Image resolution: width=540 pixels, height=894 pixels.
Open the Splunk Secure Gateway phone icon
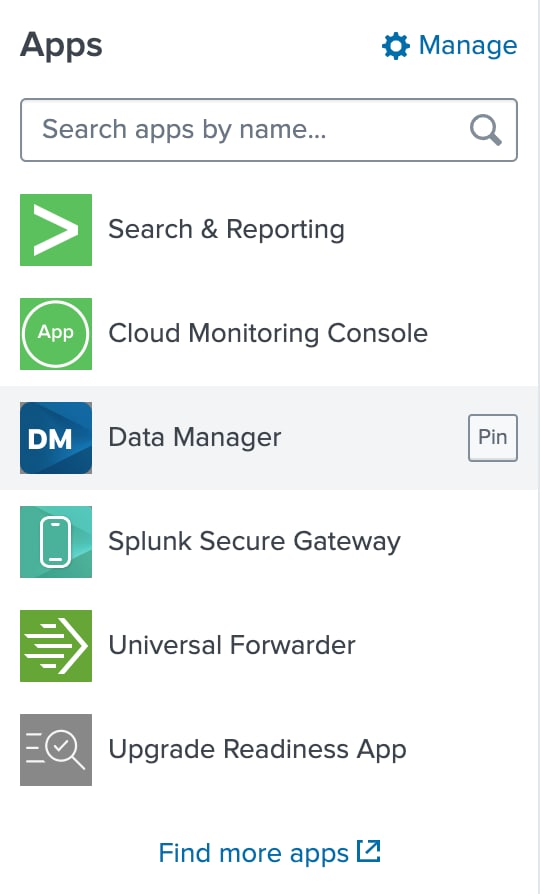56,542
